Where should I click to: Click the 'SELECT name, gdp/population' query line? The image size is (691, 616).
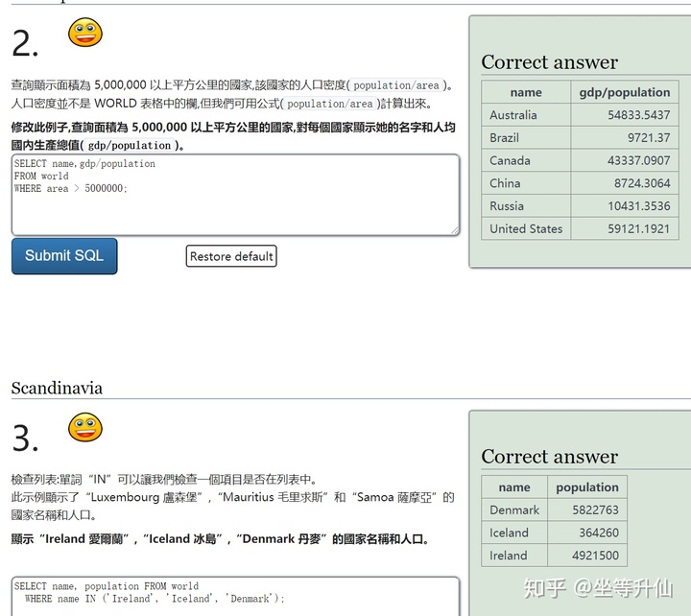[84, 163]
